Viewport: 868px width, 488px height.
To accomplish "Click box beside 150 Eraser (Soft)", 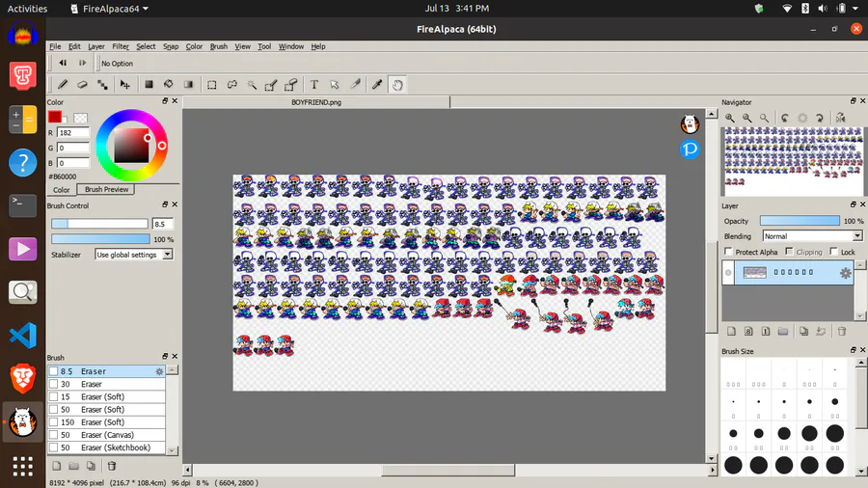I will 54,422.
